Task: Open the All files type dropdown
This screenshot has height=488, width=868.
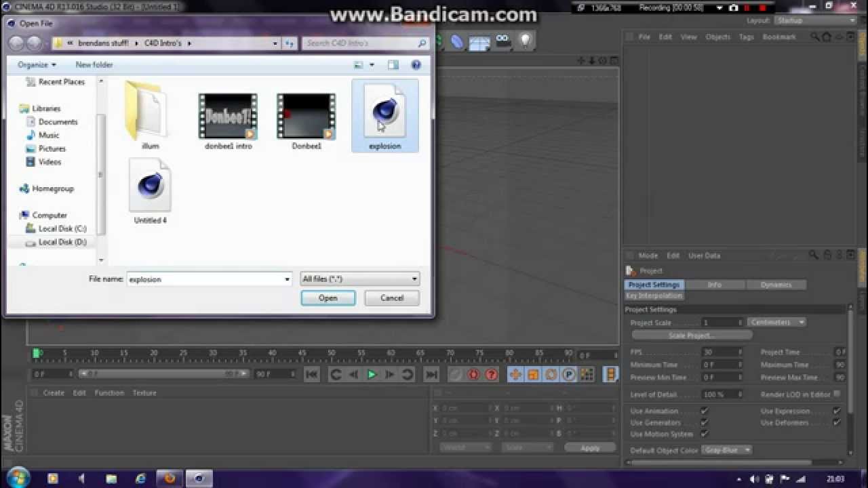Action: [x=359, y=279]
